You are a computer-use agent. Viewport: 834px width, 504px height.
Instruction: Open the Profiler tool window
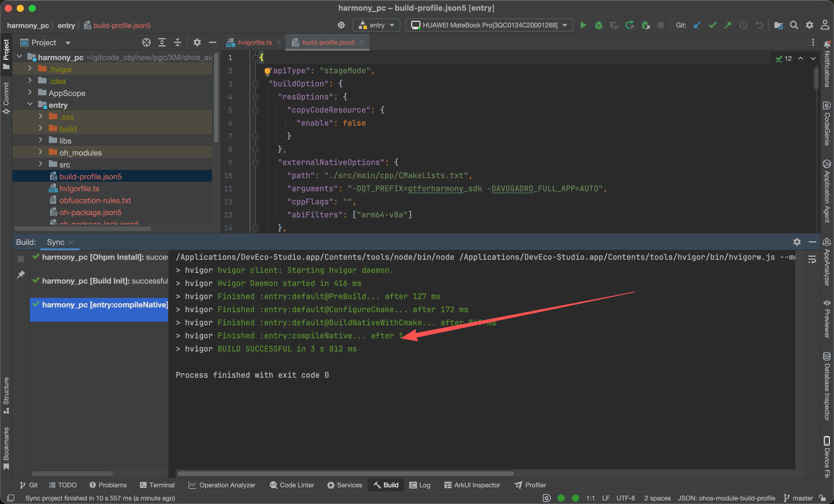pos(530,485)
